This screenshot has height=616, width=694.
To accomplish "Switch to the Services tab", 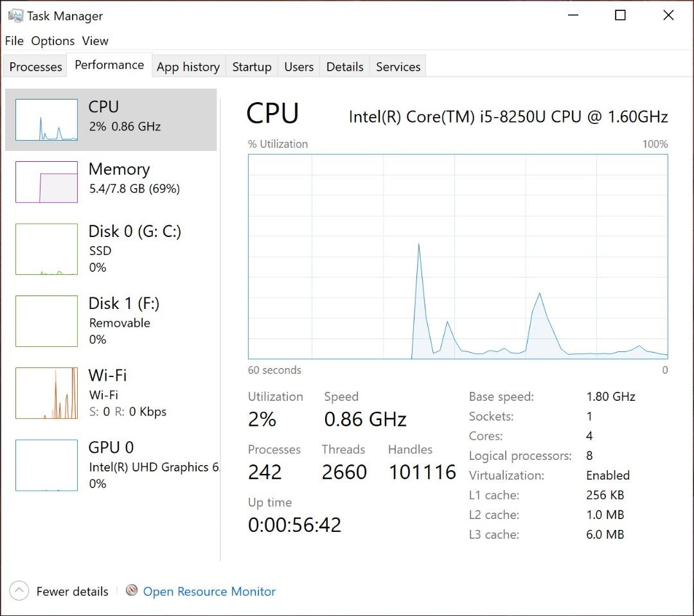I will 397,66.
